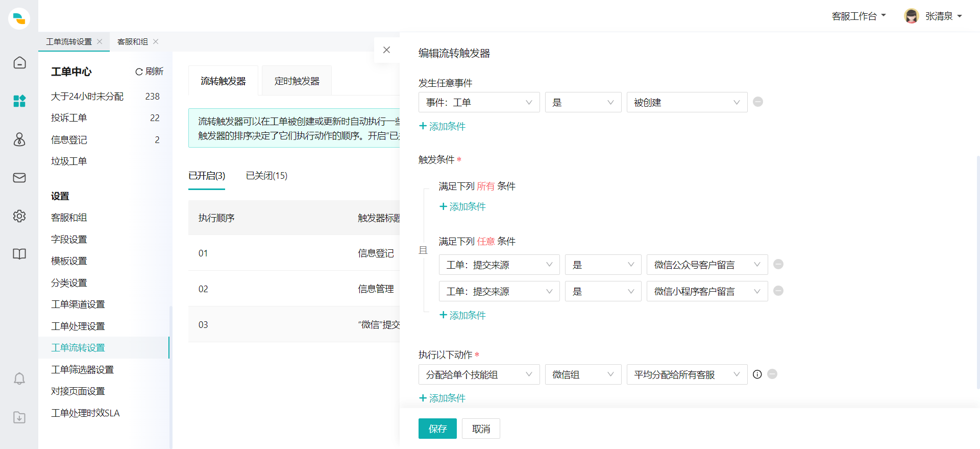This screenshot has height=449, width=980.
Task: Open the 微信公众号客户留言 dropdown
Action: tap(707, 265)
